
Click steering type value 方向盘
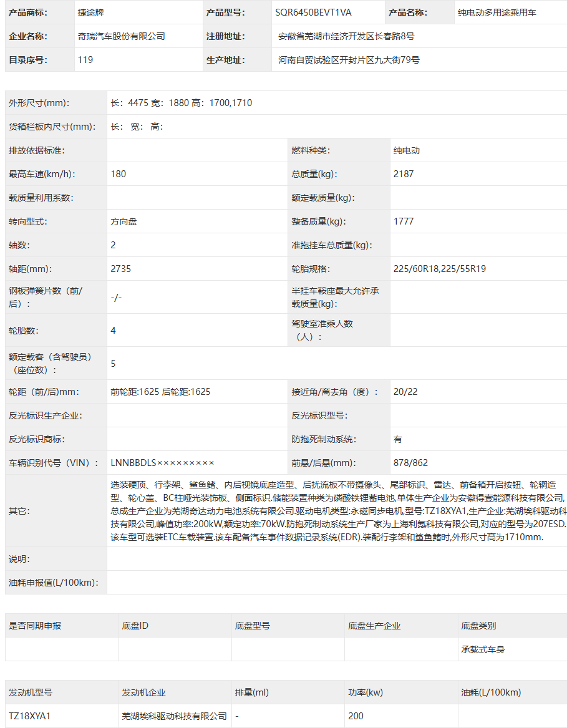coord(124,221)
